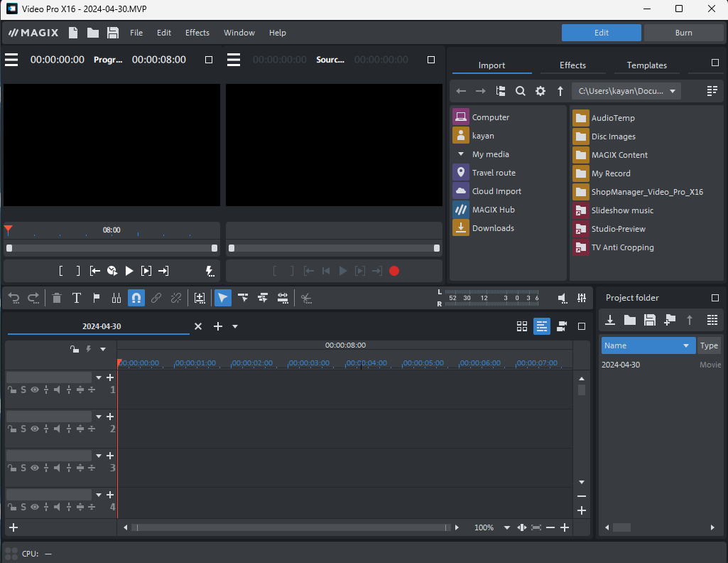Select the single object mouse mode arrow
The width and height of the screenshot is (728, 563).
tap(223, 299)
